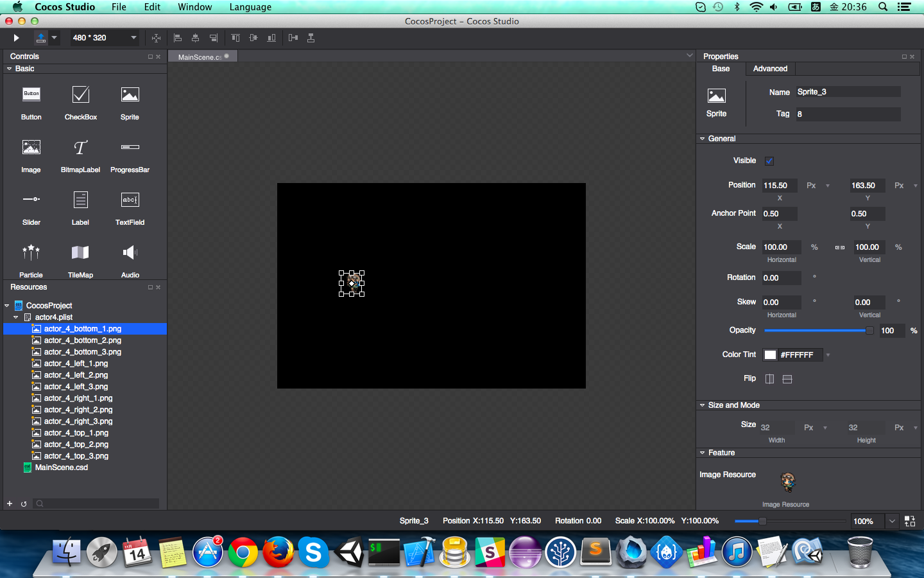Open the Window menu
The height and width of the screenshot is (578, 924).
pyautogui.click(x=195, y=7)
